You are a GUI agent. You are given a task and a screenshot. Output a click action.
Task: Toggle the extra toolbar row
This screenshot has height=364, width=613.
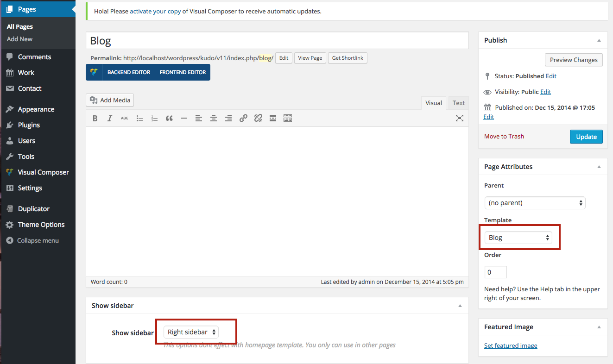click(288, 118)
